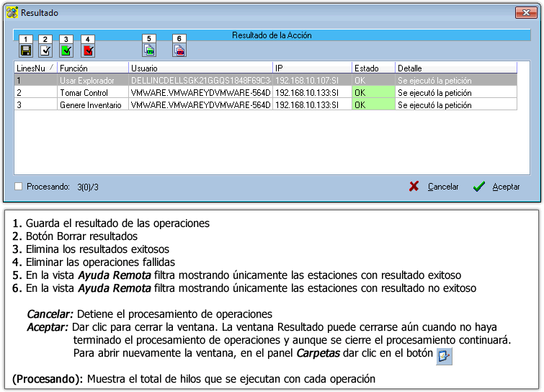The height and width of the screenshot is (392, 544).
Task: Click the filter unsuccessful stations icon
Action: (179, 50)
